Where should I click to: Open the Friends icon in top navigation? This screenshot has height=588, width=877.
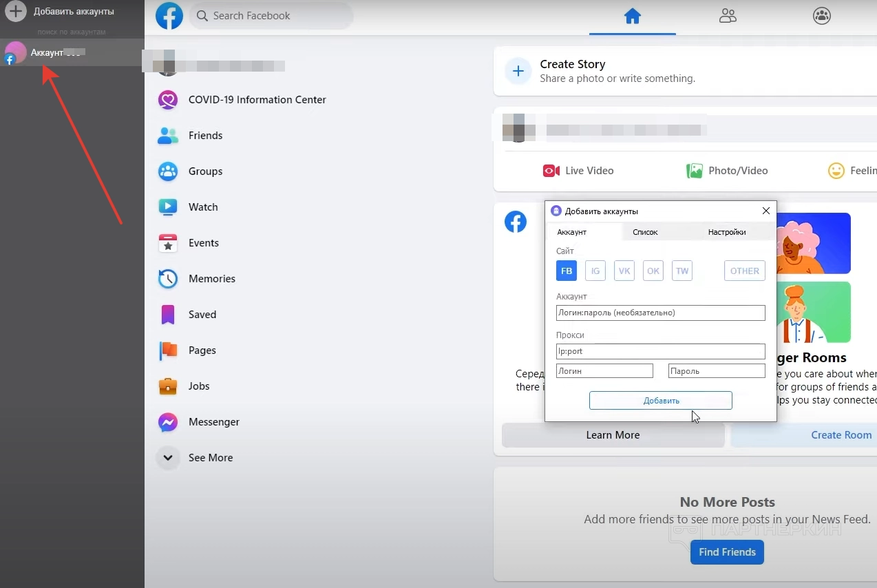(x=728, y=16)
